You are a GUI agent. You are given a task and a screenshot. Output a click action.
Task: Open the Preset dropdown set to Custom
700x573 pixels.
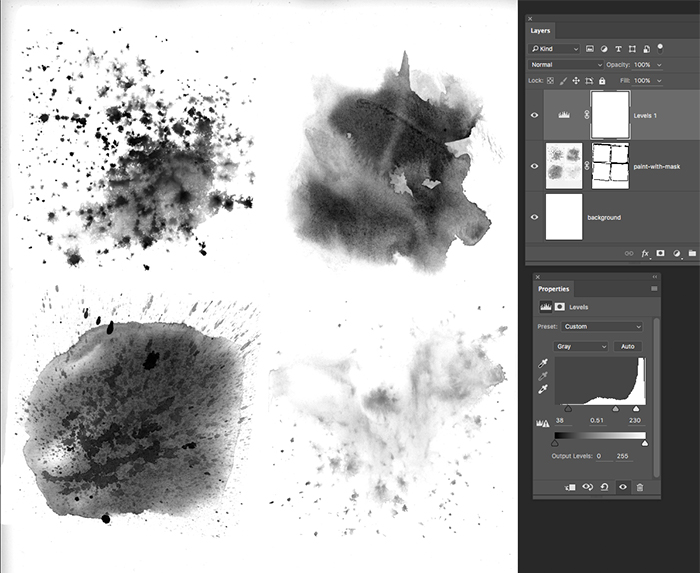(602, 326)
